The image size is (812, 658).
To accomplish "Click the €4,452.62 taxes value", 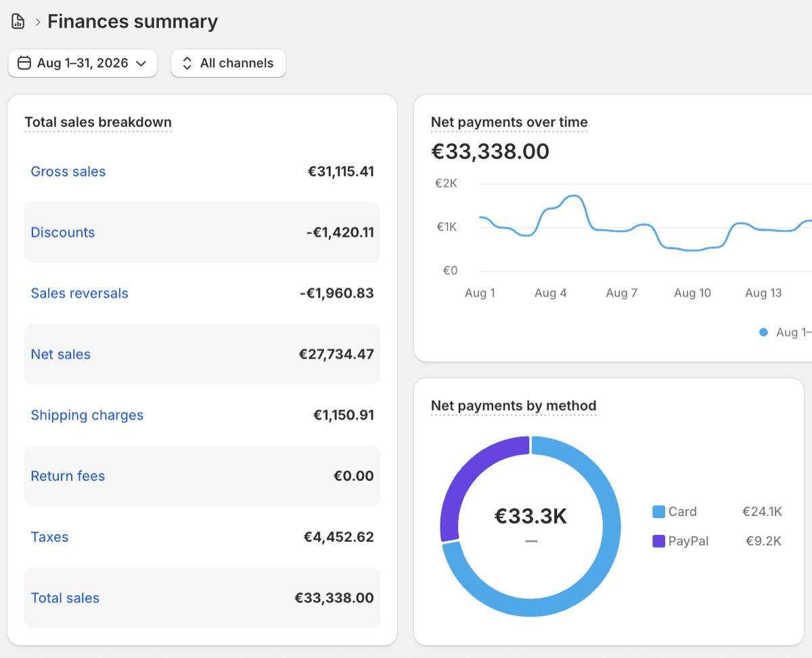I will (x=339, y=537).
